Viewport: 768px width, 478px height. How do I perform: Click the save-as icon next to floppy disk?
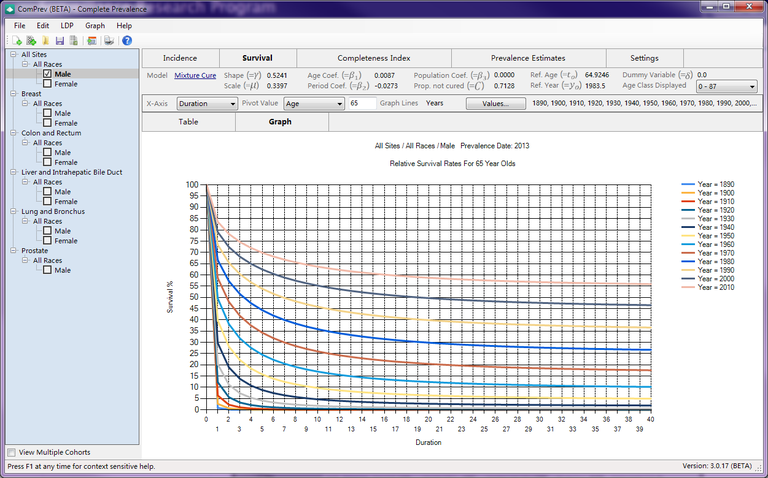(x=74, y=40)
